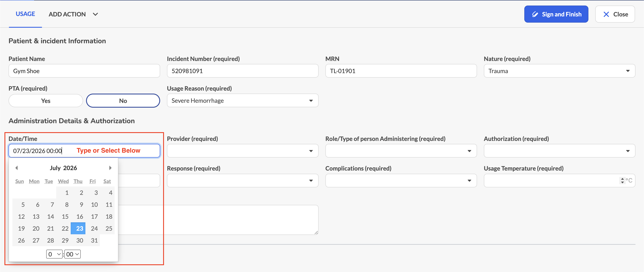
Task: Open the Nature dropdown showing Trauma
Action: pos(559,71)
